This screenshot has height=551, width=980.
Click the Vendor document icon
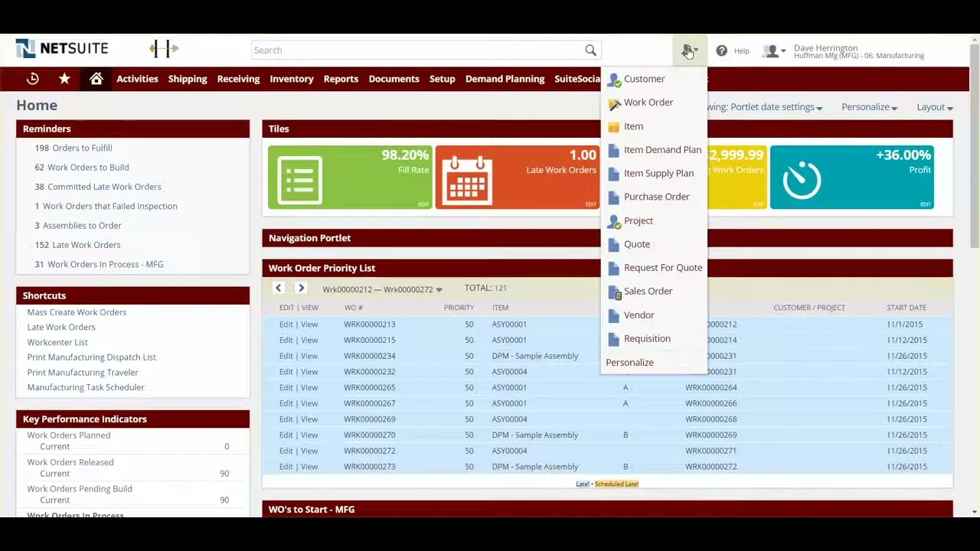tap(613, 315)
